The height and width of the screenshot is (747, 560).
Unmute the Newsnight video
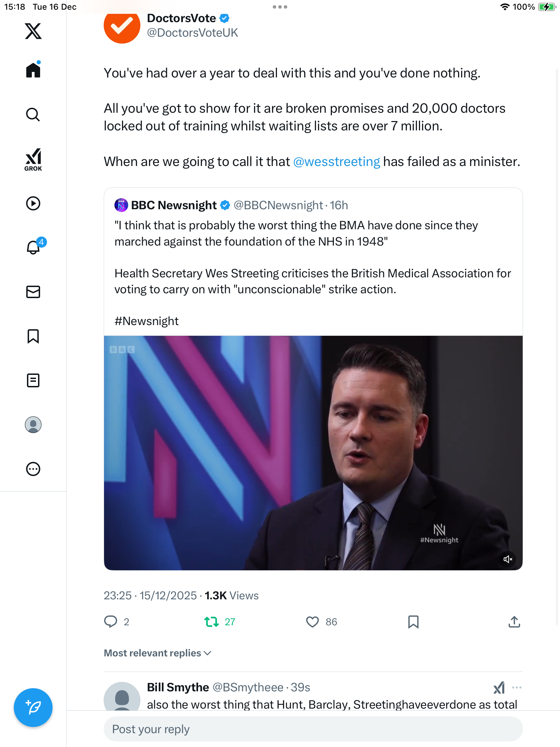[507, 559]
